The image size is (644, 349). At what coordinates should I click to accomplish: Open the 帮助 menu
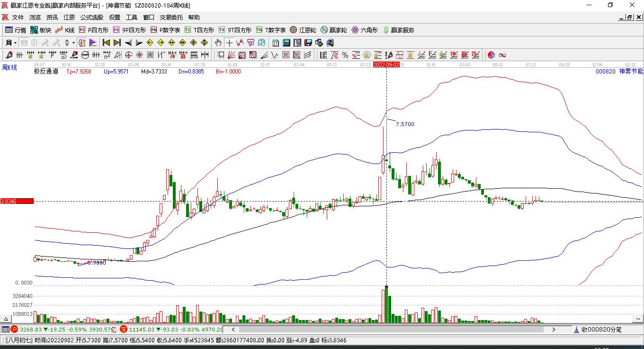pos(194,18)
